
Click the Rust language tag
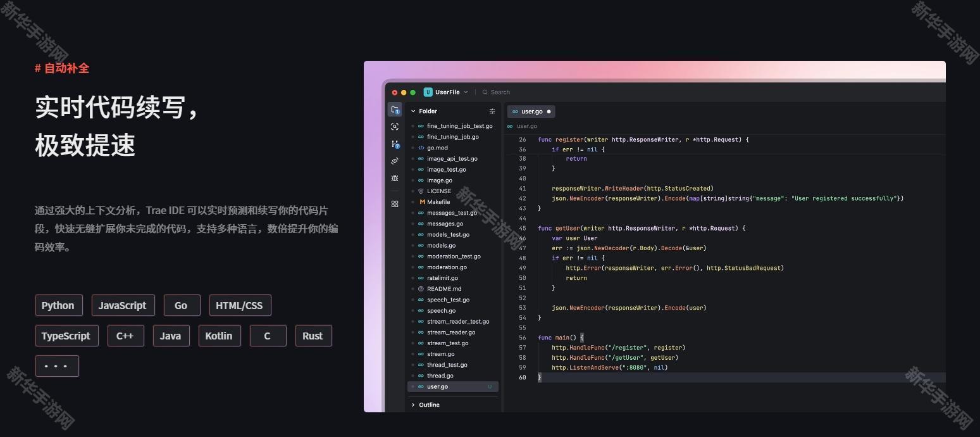click(313, 336)
